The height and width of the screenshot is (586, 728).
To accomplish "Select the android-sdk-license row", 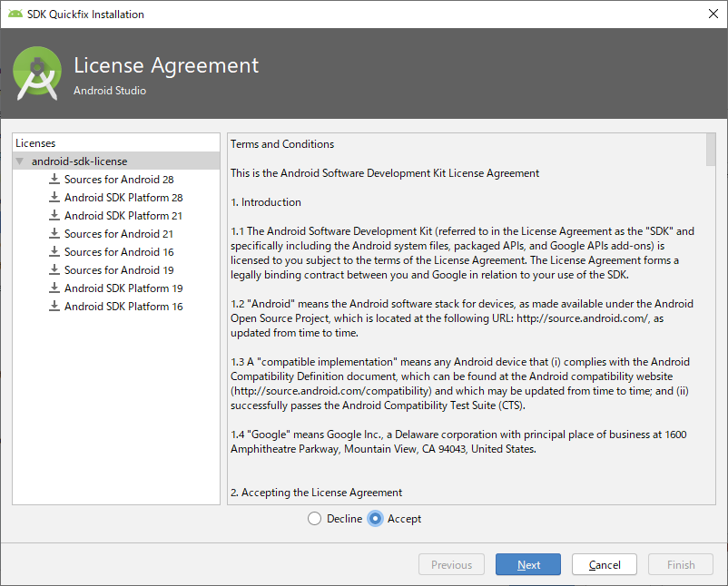I will (116, 161).
